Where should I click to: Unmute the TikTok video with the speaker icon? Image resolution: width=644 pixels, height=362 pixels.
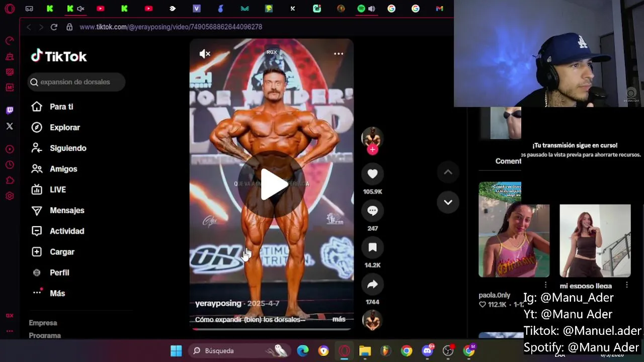(x=205, y=54)
